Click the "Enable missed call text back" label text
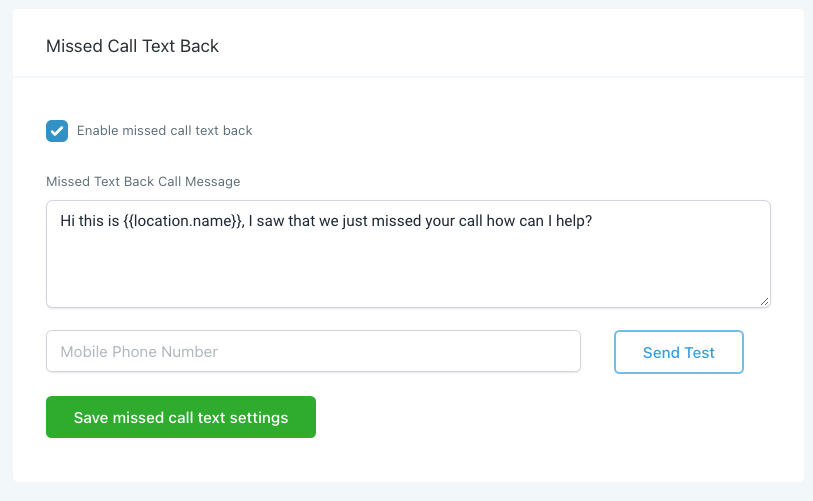The width and height of the screenshot is (813, 501). click(164, 131)
